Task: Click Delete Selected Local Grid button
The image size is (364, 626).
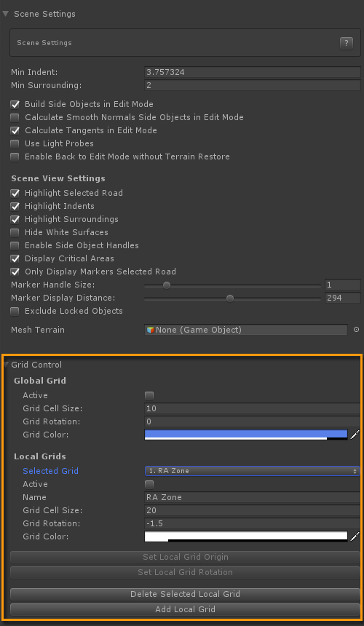Action: [x=185, y=594]
